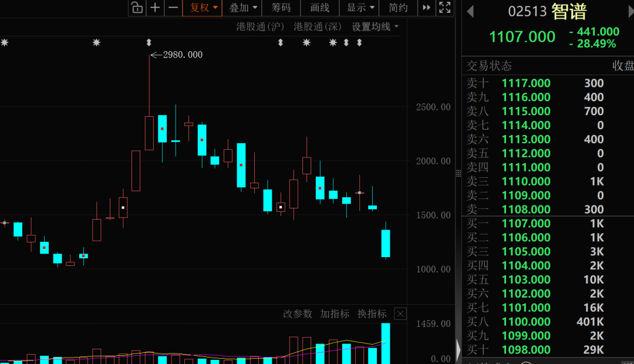The image size is (634, 364).
Task: Click the event marker above the 2980.000 peak
Action: pyautogui.click(x=149, y=42)
